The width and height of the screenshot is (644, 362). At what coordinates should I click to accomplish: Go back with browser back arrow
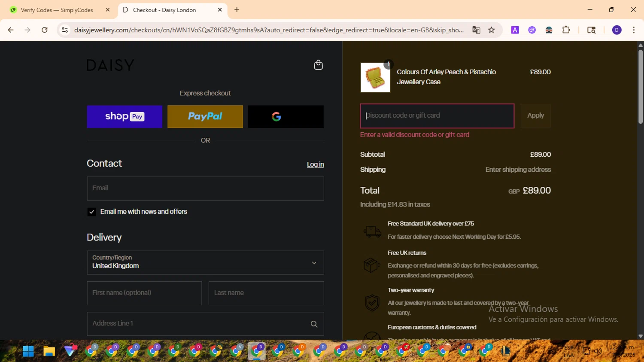point(11,30)
